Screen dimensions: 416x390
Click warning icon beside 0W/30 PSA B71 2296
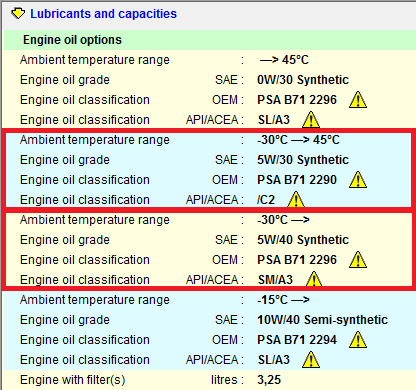coord(358,100)
